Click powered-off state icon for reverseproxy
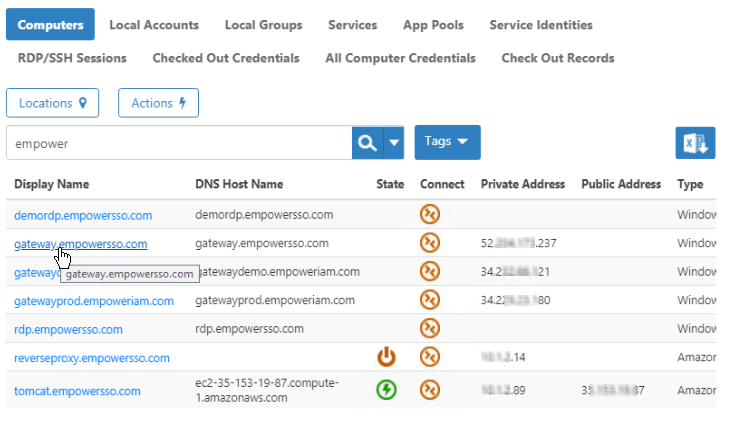Image resolution: width=730 pixels, height=431 pixels. (x=387, y=357)
